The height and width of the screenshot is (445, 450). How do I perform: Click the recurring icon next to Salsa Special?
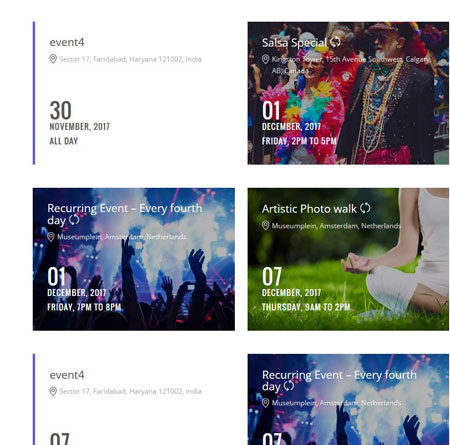pos(335,42)
